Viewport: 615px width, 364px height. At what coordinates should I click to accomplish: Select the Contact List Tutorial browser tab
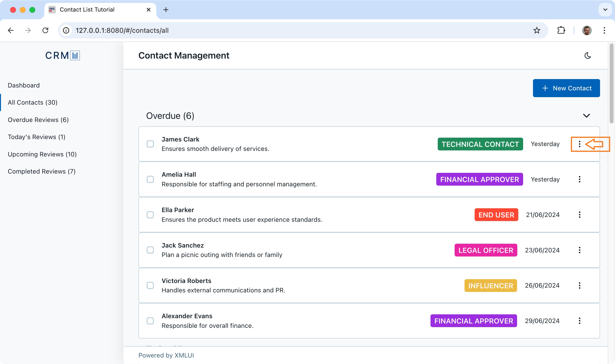pyautogui.click(x=100, y=10)
